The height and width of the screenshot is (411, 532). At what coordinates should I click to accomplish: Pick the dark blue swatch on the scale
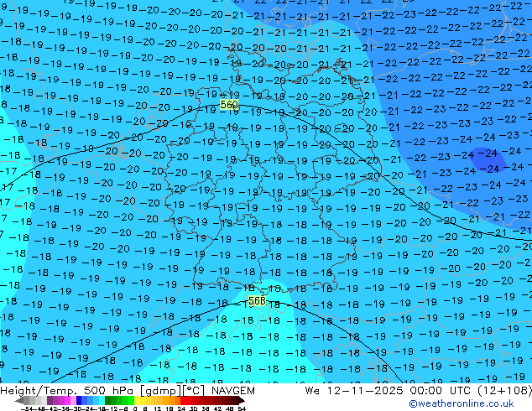point(79,400)
